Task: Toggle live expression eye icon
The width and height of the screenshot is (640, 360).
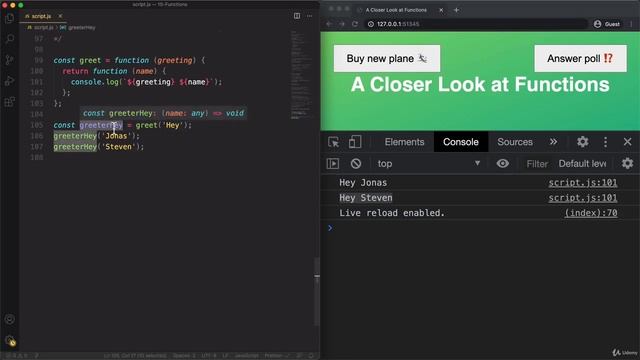Action: coord(502,164)
